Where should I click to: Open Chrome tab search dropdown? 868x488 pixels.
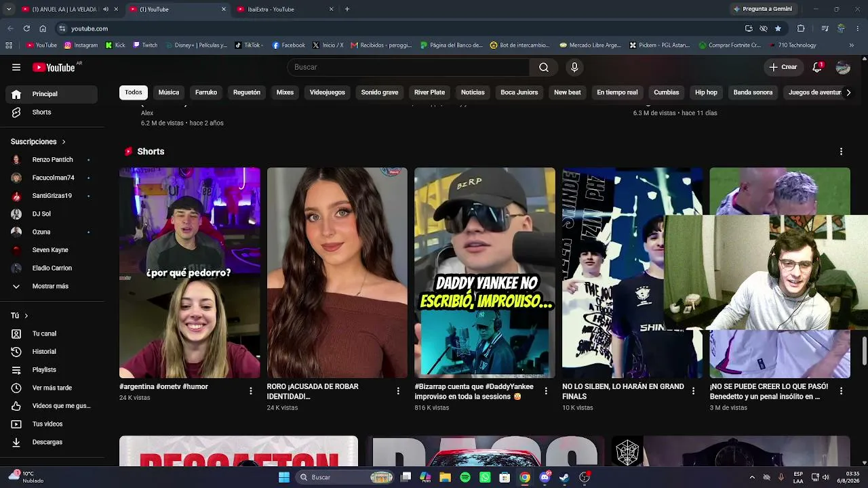[x=9, y=9]
